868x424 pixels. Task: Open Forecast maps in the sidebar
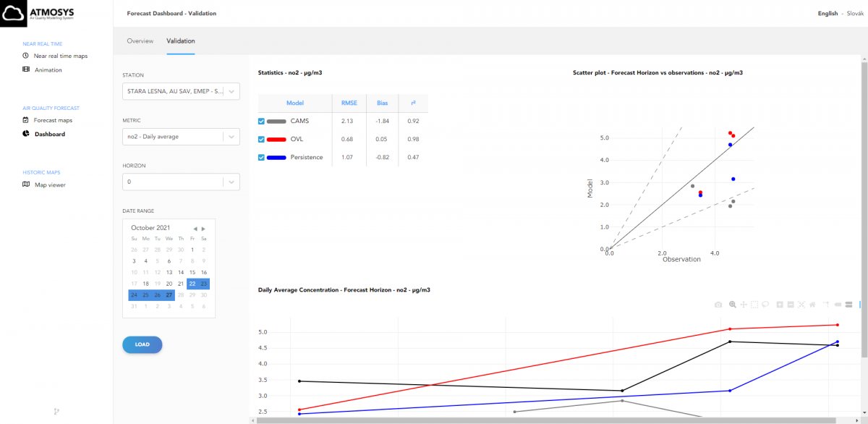point(53,120)
